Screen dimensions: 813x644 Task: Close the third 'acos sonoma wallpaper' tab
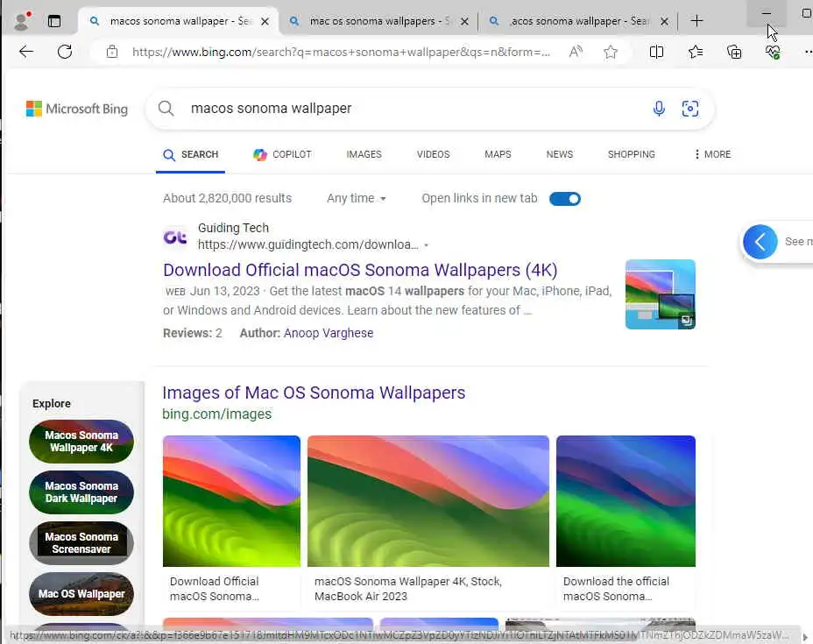click(x=664, y=21)
